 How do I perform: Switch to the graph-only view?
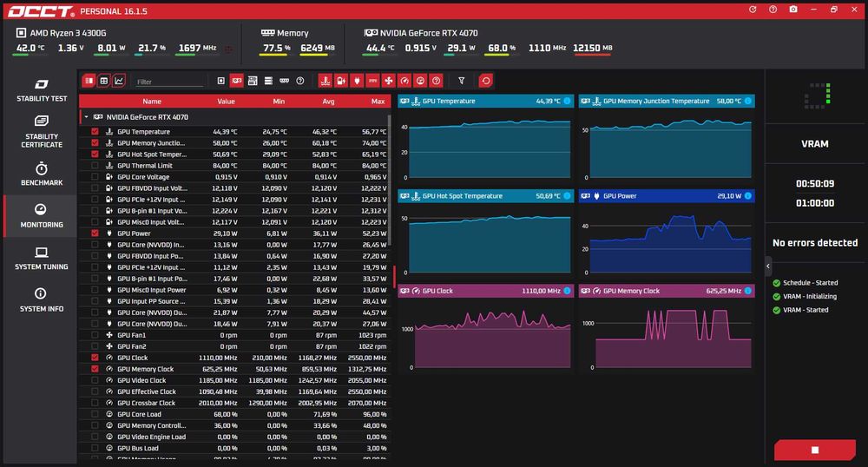[118, 81]
